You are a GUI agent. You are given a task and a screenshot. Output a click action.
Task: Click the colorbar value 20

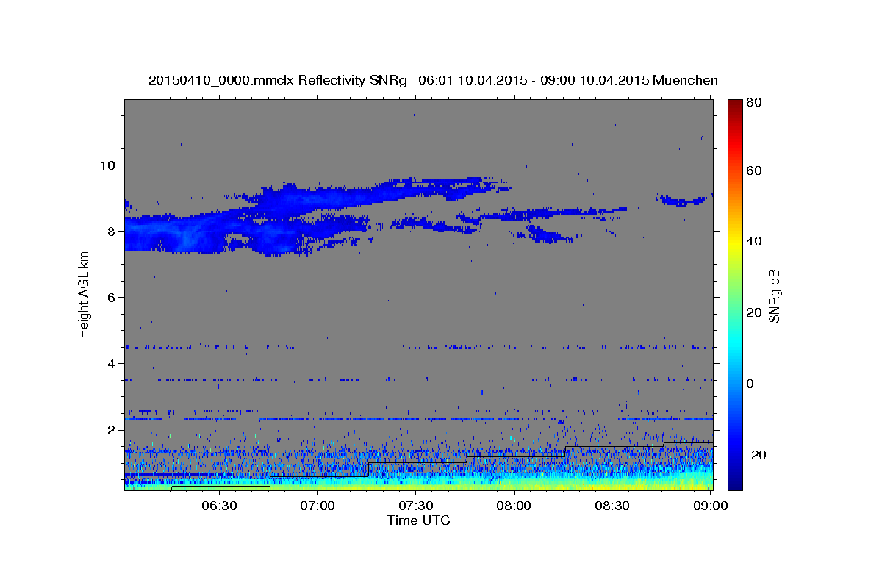pos(753,312)
